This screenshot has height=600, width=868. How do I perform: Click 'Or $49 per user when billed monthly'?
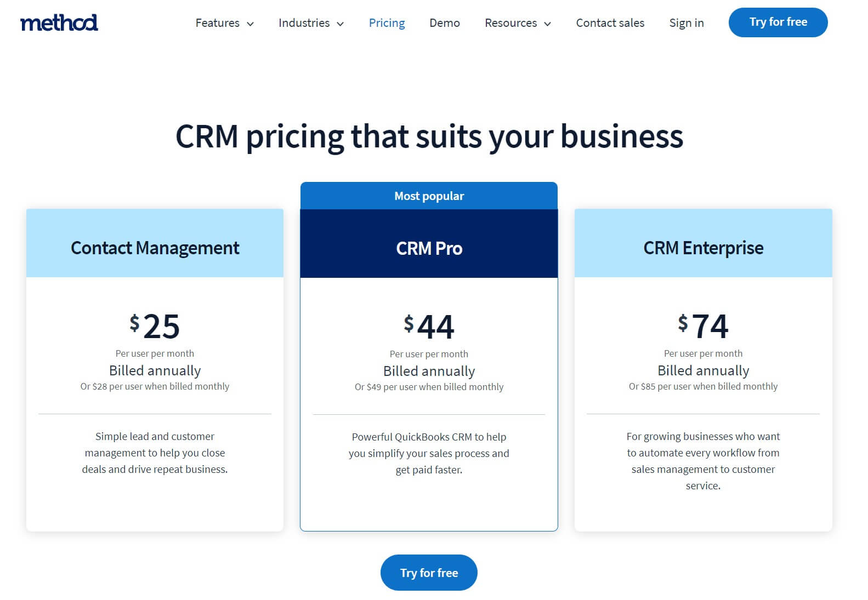pyautogui.click(x=429, y=387)
